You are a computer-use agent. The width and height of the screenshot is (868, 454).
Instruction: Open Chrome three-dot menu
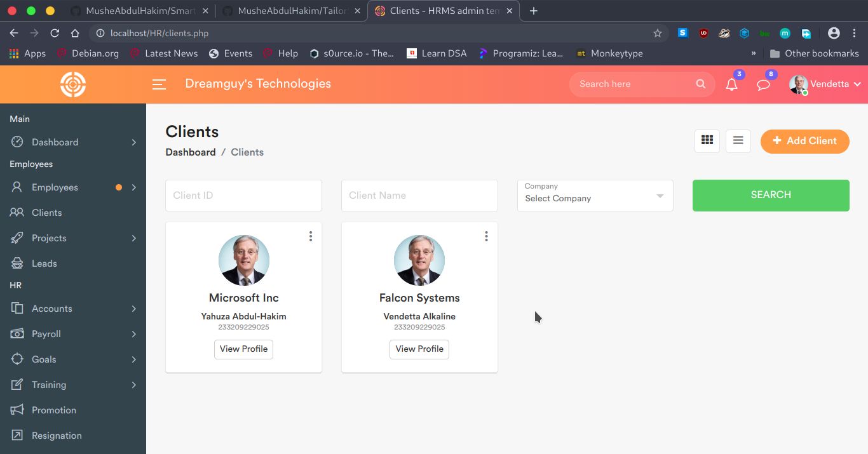coord(855,33)
